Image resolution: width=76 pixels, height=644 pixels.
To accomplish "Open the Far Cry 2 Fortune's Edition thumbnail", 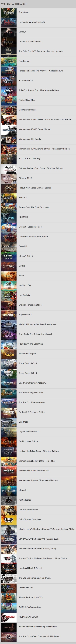I will (9, 412).
